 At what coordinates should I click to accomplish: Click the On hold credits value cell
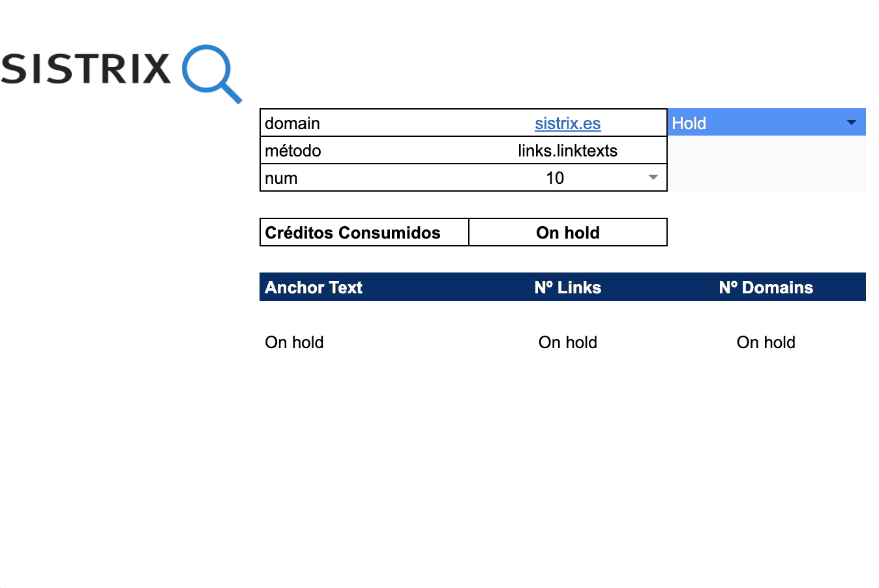point(567,233)
